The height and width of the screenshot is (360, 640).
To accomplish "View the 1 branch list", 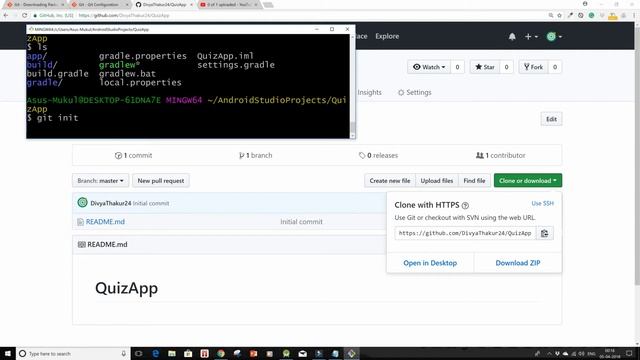I will 256,155.
